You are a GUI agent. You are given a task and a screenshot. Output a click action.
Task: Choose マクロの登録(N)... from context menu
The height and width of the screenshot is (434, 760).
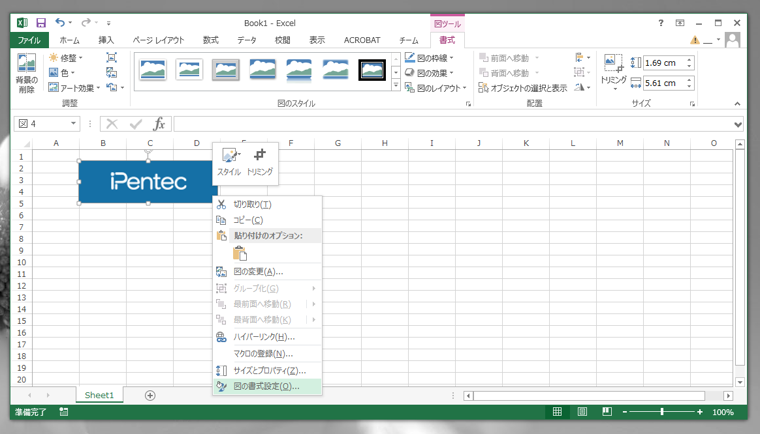267,354
